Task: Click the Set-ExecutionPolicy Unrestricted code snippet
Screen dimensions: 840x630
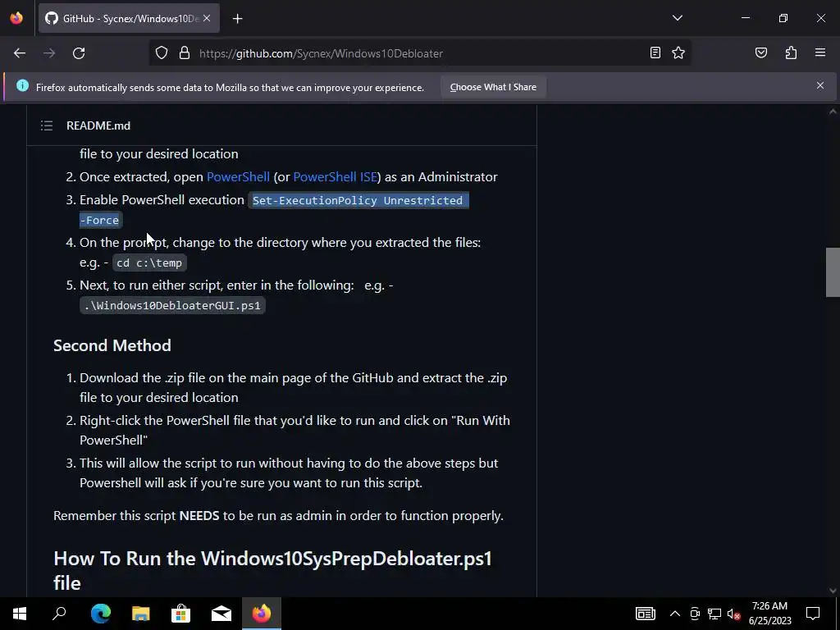Action: point(358,200)
